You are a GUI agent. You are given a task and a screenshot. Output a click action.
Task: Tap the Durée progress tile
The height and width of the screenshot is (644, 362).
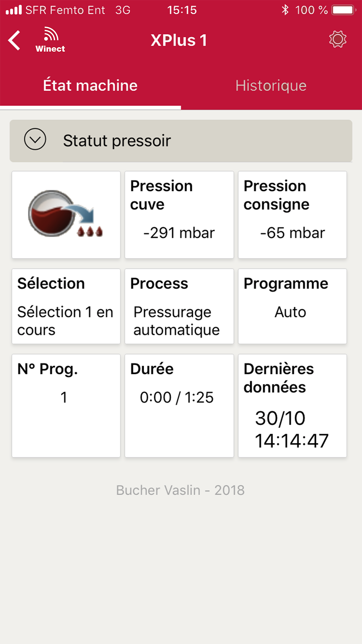[x=179, y=405]
